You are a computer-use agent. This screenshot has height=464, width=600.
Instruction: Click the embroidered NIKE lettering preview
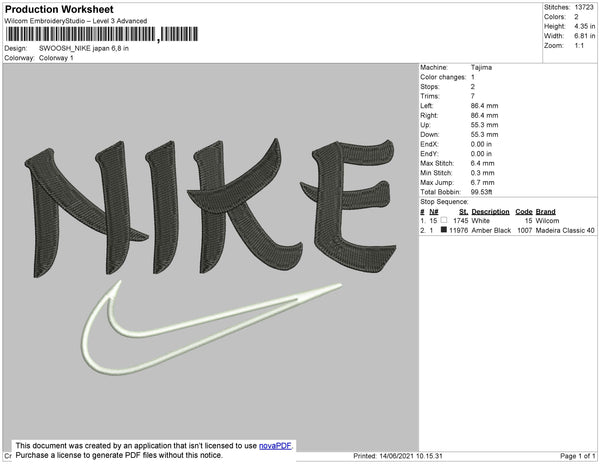(210, 208)
